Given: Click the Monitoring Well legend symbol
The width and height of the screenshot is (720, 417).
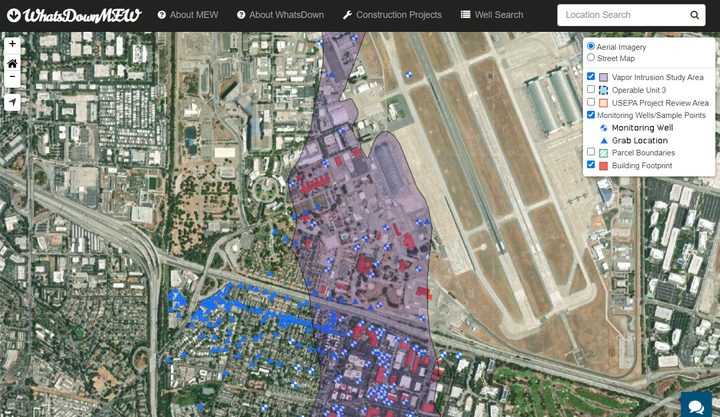Looking at the screenshot, I should [x=604, y=128].
